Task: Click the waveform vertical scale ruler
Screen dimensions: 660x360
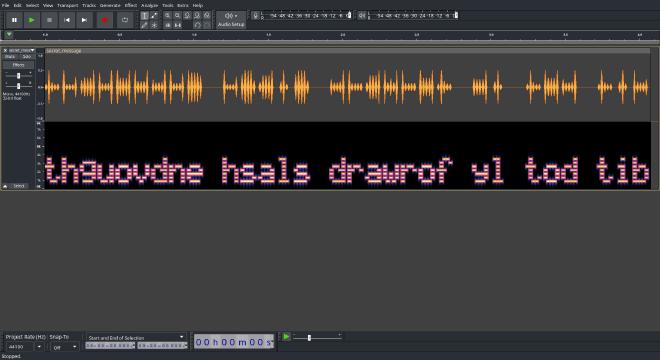Action: point(40,88)
